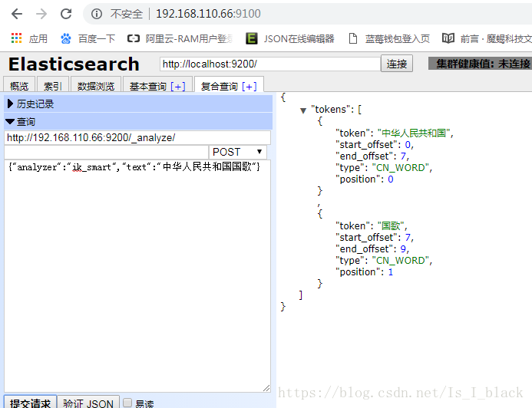Switch to the 概览 tab

point(19,84)
